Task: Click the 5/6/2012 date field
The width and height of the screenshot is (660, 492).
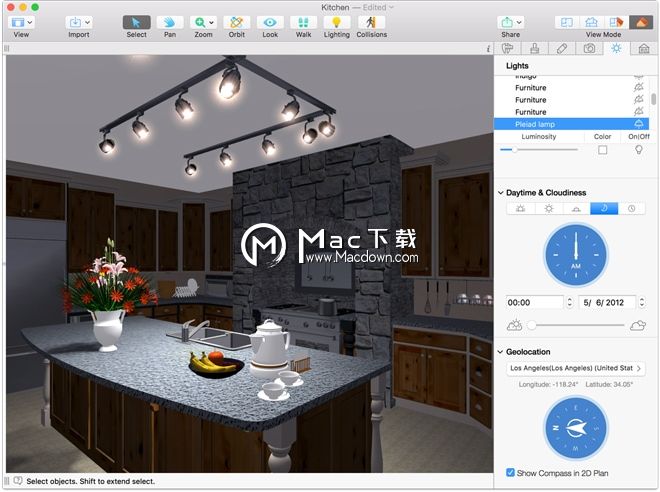Action: (x=607, y=302)
